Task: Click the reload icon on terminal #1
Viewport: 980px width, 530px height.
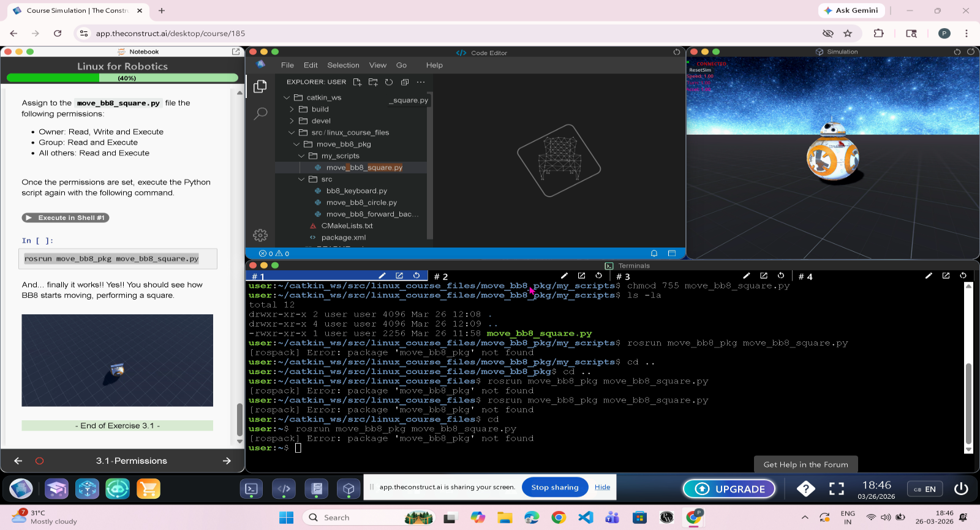Action: point(417,276)
